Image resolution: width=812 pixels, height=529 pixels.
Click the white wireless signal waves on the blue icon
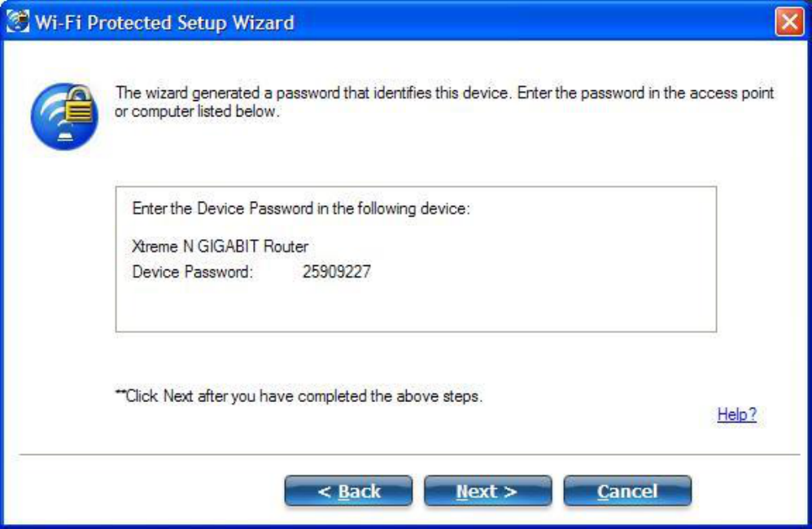coord(52,111)
